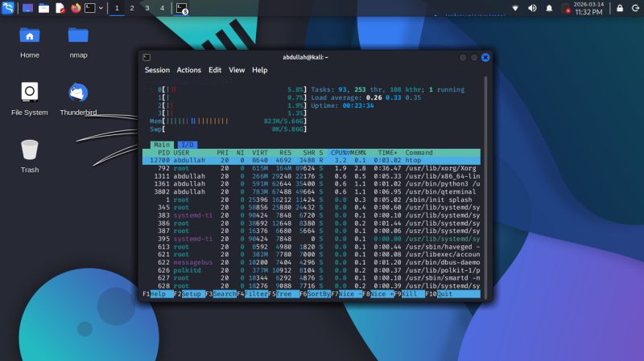Lock the screen using padlock icon
644x361 pixels.
click(x=620, y=8)
